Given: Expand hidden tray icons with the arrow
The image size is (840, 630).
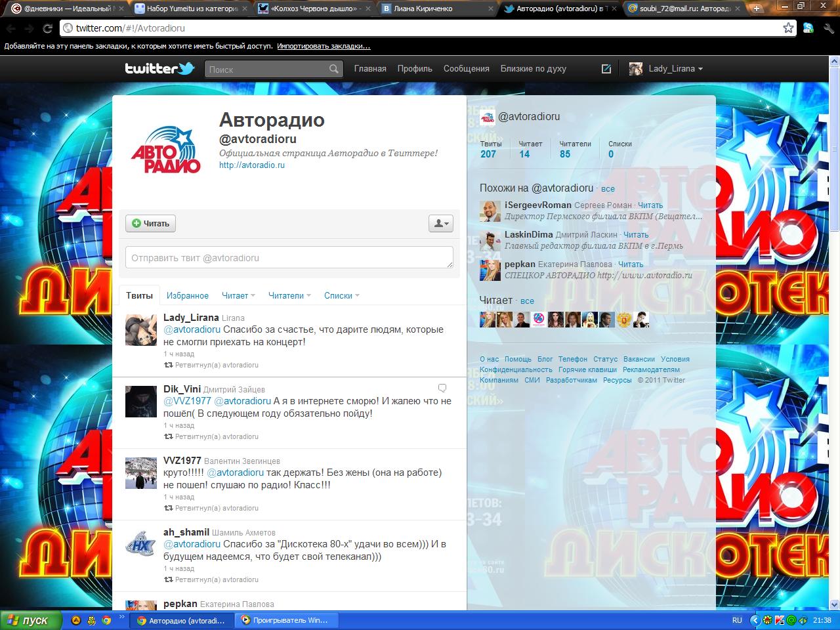Looking at the screenshot, I should [x=755, y=620].
